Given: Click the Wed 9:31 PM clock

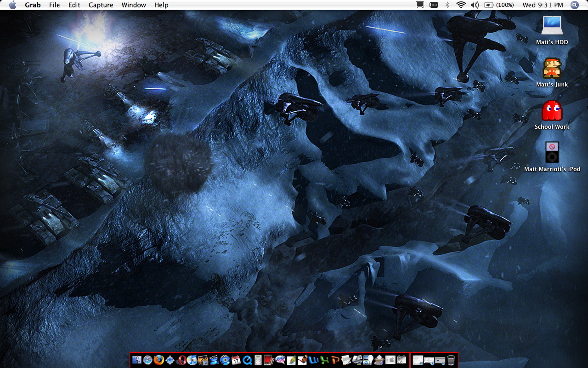Looking at the screenshot, I should coord(543,5).
